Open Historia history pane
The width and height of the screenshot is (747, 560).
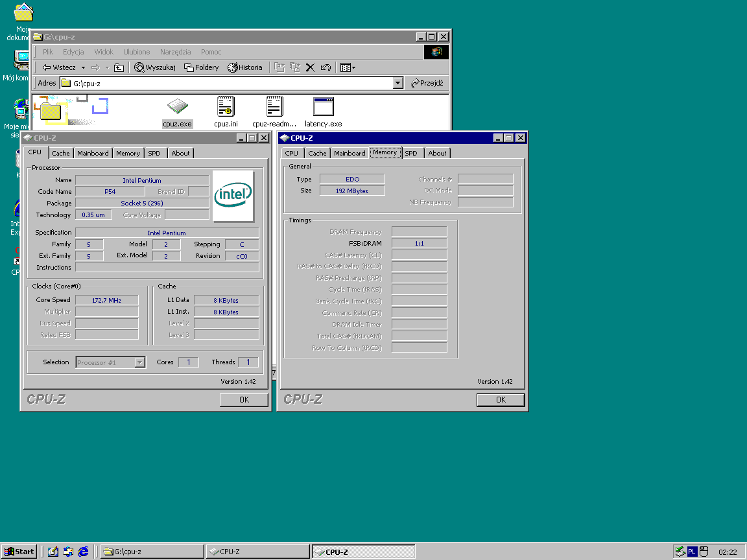[245, 67]
